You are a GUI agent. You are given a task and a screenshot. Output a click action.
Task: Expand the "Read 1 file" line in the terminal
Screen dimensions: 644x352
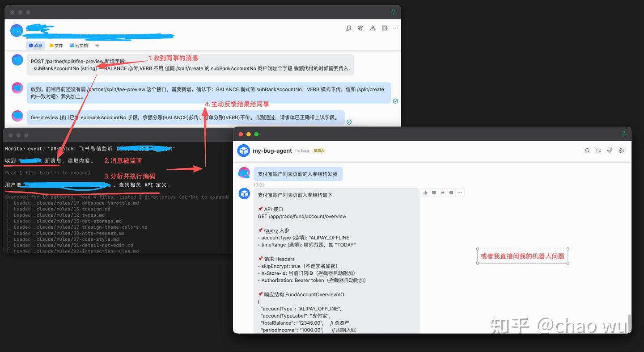tap(47, 173)
